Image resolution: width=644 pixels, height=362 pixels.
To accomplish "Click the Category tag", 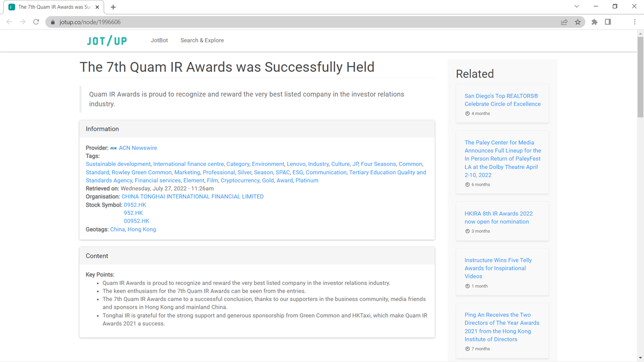I will click(x=238, y=164).
